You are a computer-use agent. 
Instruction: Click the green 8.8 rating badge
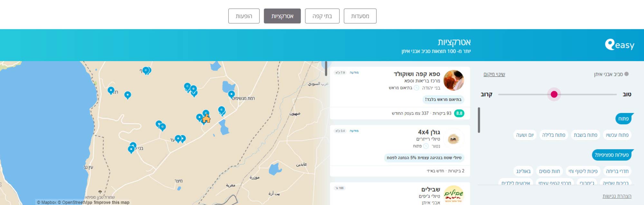(459, 113)
